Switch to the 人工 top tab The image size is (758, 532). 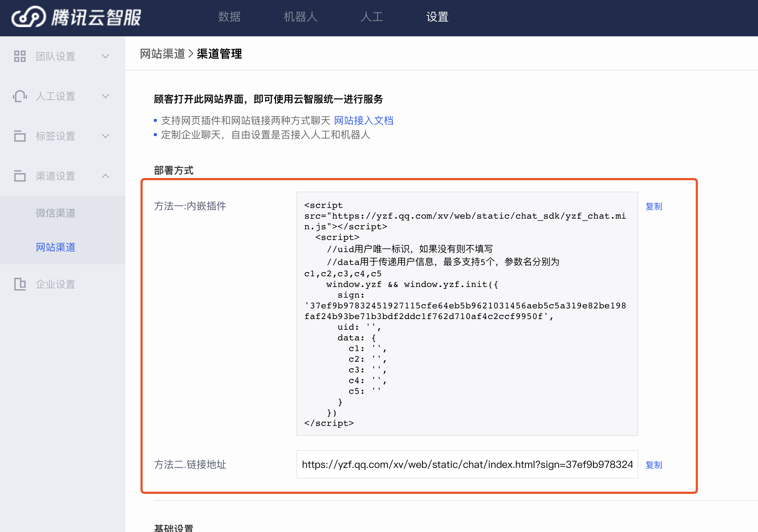pyautogui.click(x=372, y=17)
